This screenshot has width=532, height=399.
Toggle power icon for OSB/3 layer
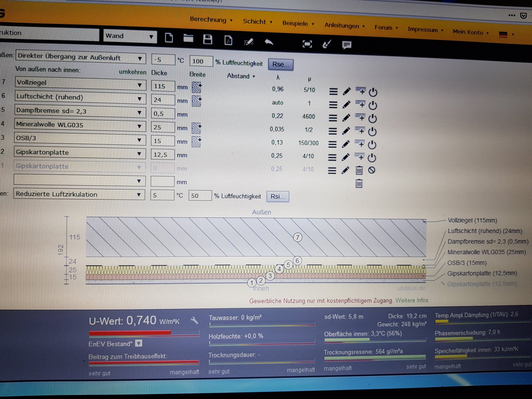coord(372,145)
